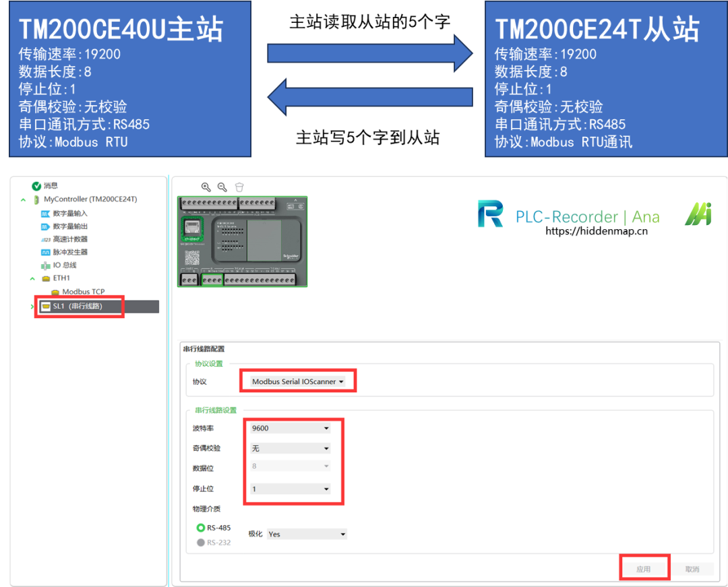Open 脉冲发生器 tree item
The image size is (728, 587).
[70, 252]
